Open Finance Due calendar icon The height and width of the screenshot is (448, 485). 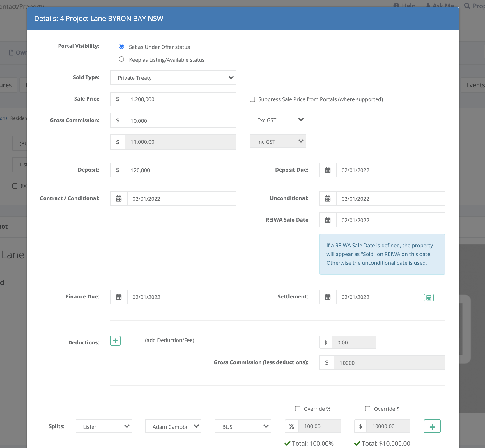119,297
